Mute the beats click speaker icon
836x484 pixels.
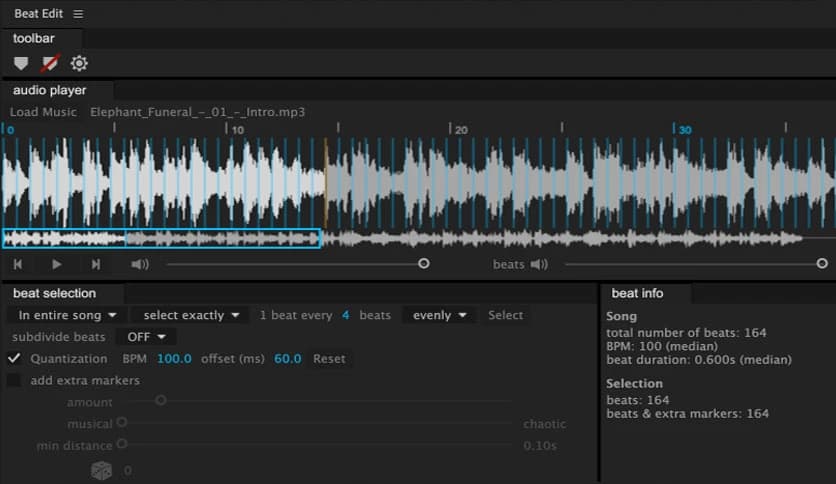pos(539,264)
